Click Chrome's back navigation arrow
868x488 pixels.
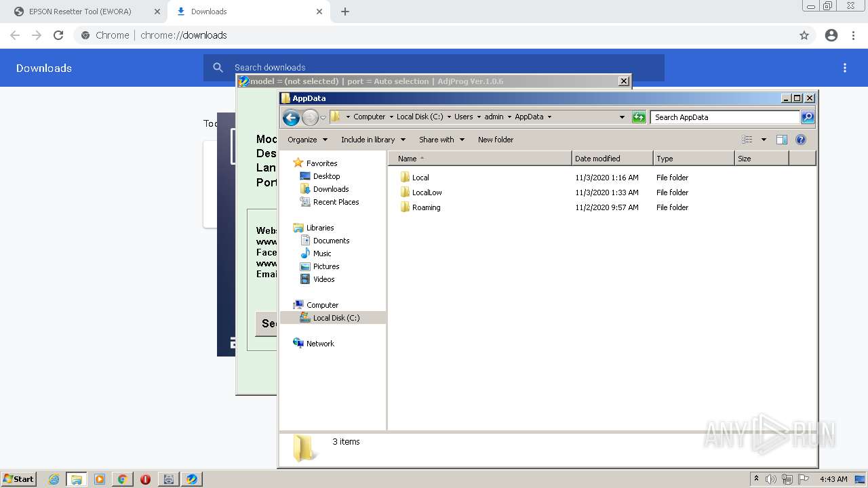click(x=15, y=35)
